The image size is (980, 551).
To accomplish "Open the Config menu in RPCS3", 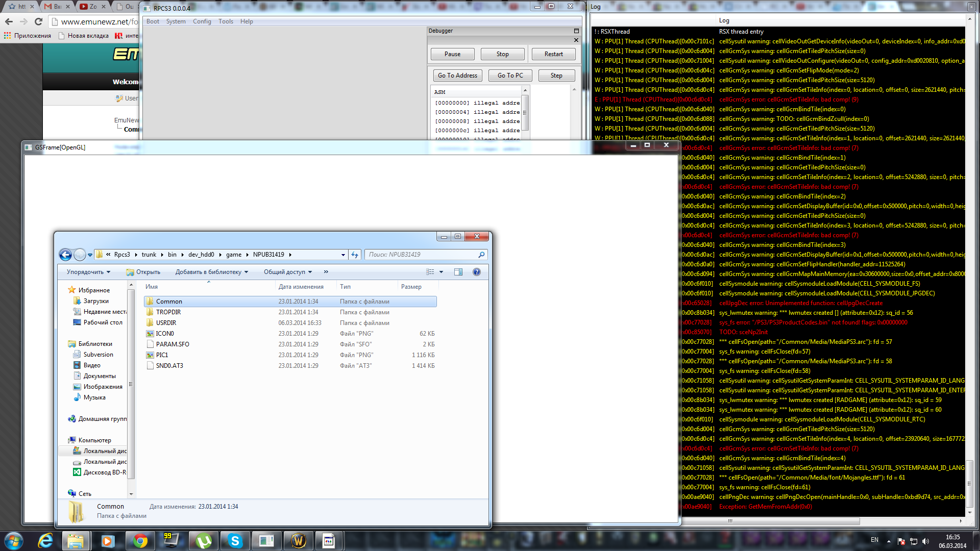I will (202, 21).
